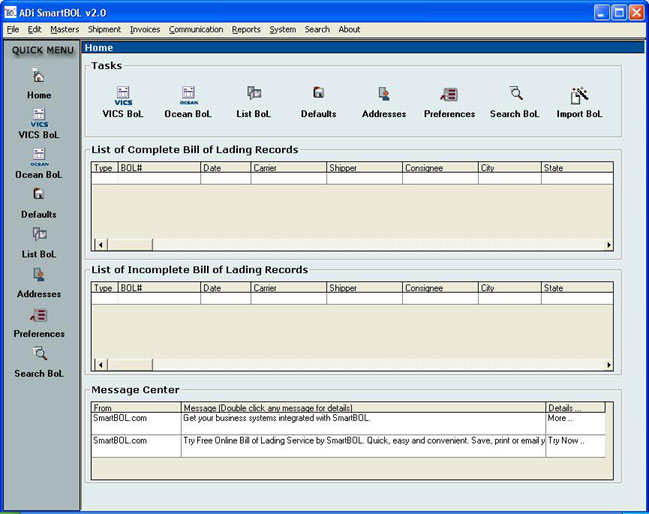649x514 pixels.
Task: Click the From header in Message Center
Action: tap(136, 408)
